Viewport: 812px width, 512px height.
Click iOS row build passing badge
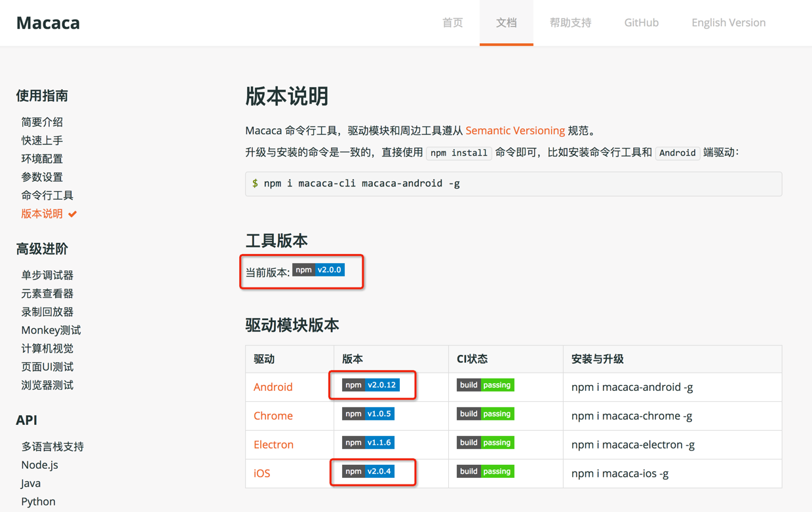(486, 471)
